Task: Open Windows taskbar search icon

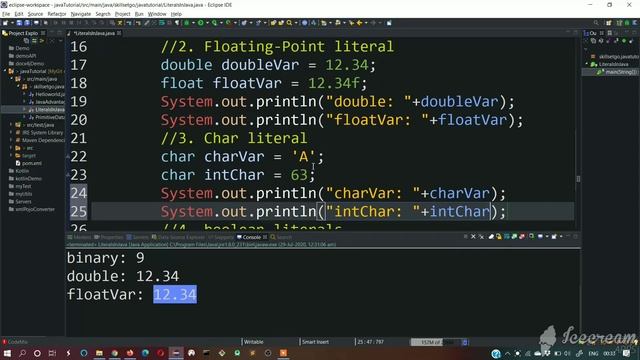Action: 22,353
